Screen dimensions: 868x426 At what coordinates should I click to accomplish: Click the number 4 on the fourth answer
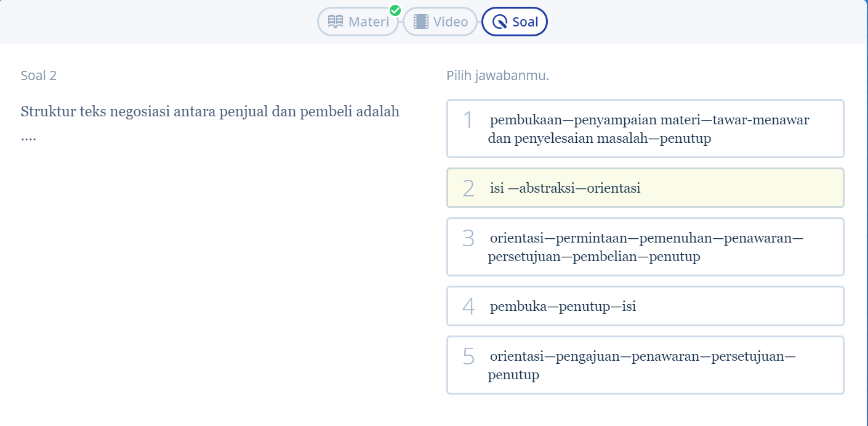[468, 306]
